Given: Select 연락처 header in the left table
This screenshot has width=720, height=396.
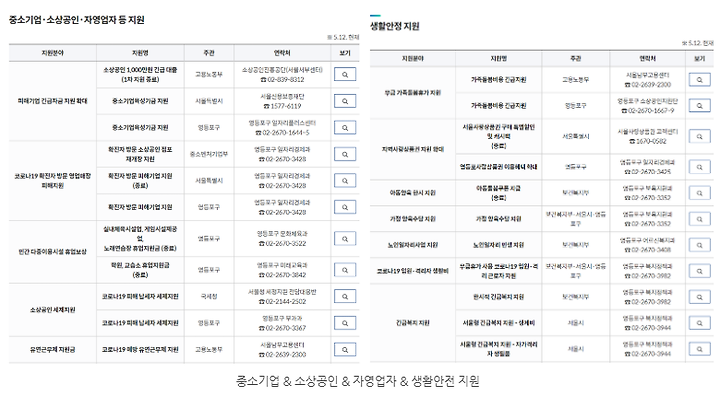Looking at the screenshot, I should [x=282, y=53].
